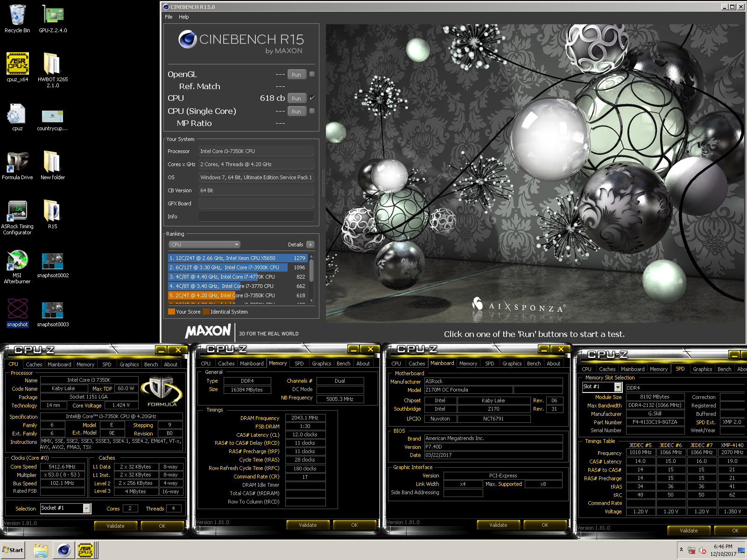Image resolution: width=747 pixels, height=560 pixels.
Task: Click the Cinebench title bar icon
Action: coord(166,7)
